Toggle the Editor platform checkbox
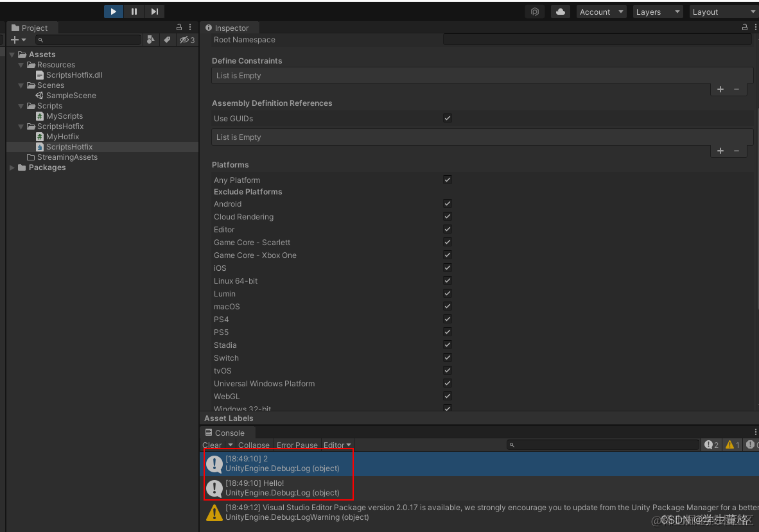 click(x=448, y=229)
